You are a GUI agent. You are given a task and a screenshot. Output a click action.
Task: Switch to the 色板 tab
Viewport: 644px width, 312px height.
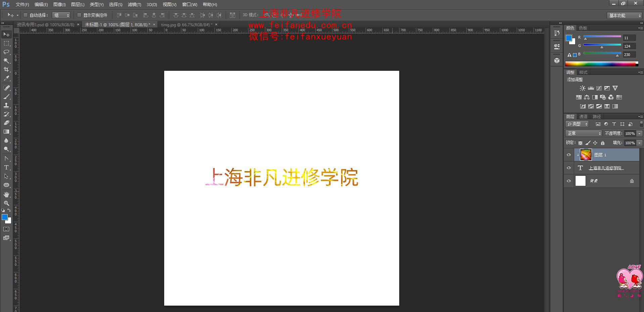coord(583,28)
